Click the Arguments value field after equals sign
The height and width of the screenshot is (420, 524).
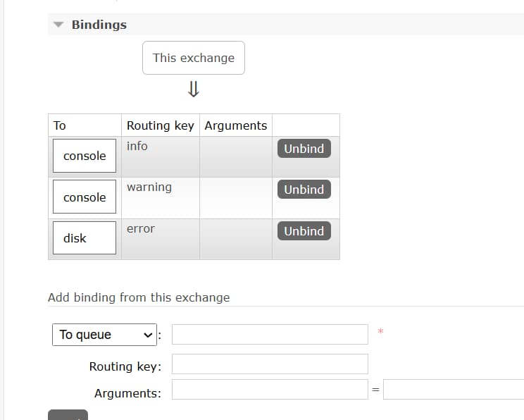click(454, 390)
